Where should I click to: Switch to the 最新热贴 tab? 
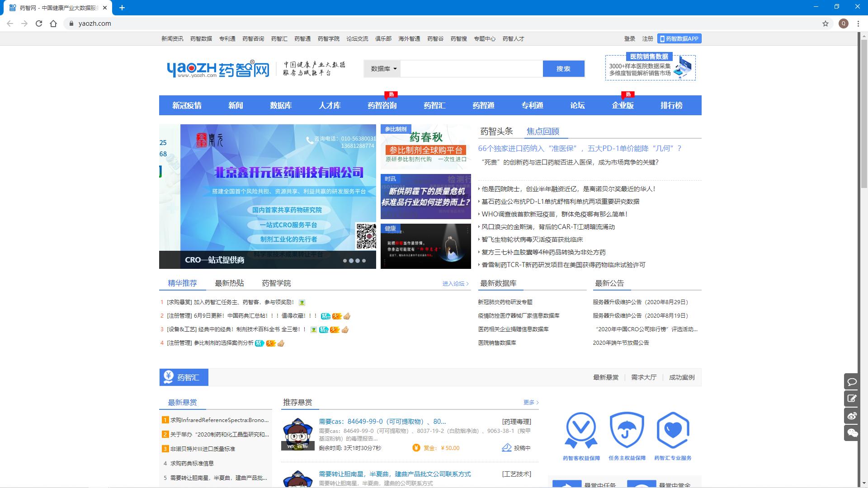[x=228, y=283]
